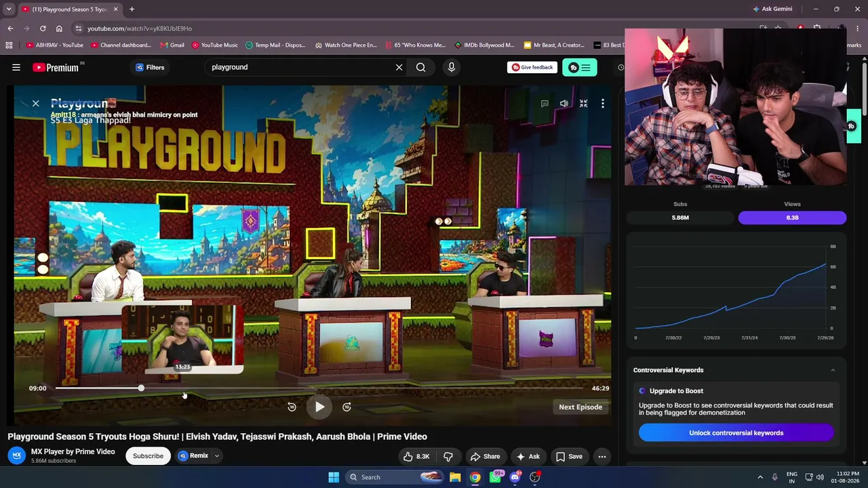
Task: Open the Gmail bookmark
Action: click(x=172, y=45)
